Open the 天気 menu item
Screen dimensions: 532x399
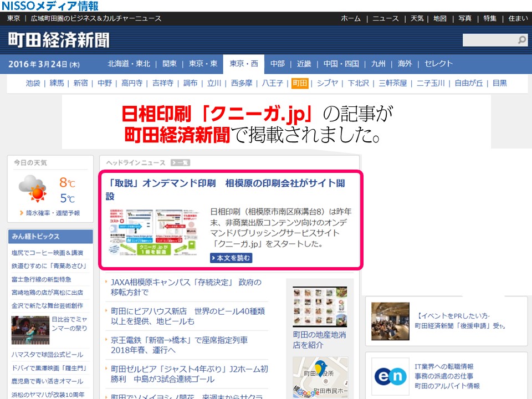tap(417, 18)
